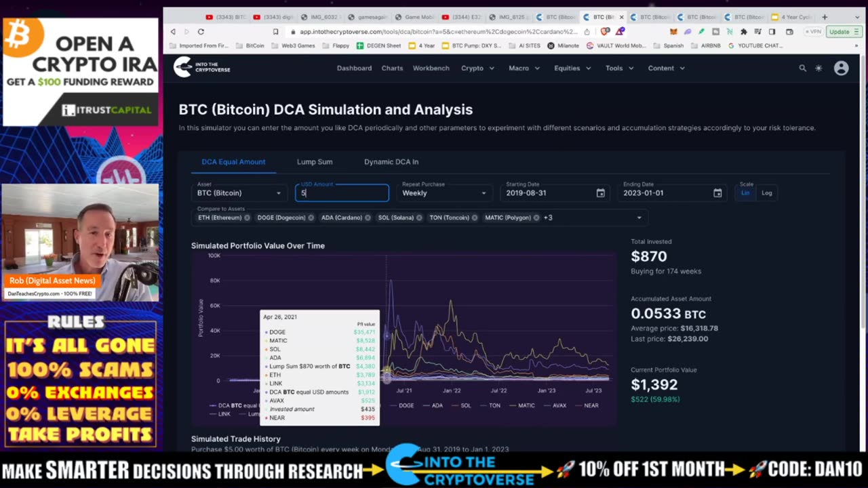The image size is (868, 488).
Task: Switch to the Dynamic DCA In tab
Action: pos(391,162)
